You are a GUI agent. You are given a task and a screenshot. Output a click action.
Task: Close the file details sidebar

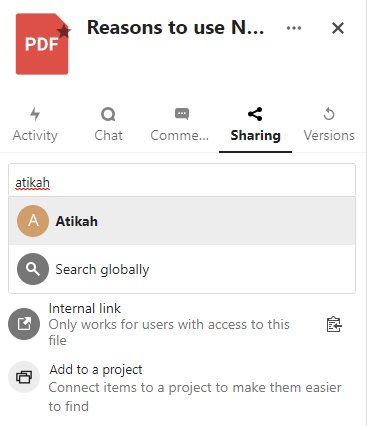[x=338, y=28]
